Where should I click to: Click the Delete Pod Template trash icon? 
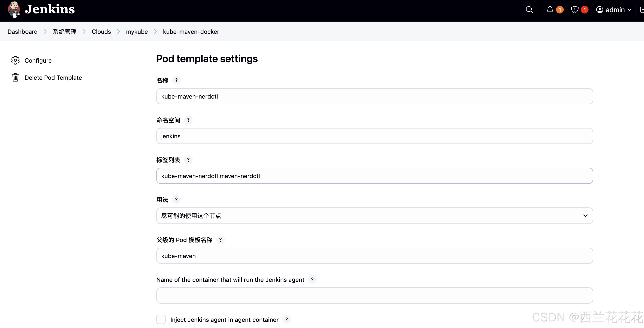coord(15,77)
